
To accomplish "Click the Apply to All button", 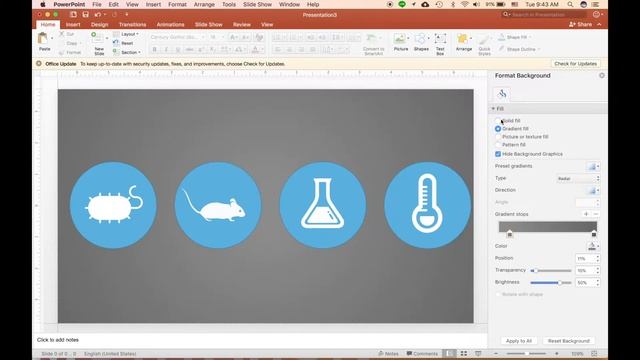I will click(519, 341).
